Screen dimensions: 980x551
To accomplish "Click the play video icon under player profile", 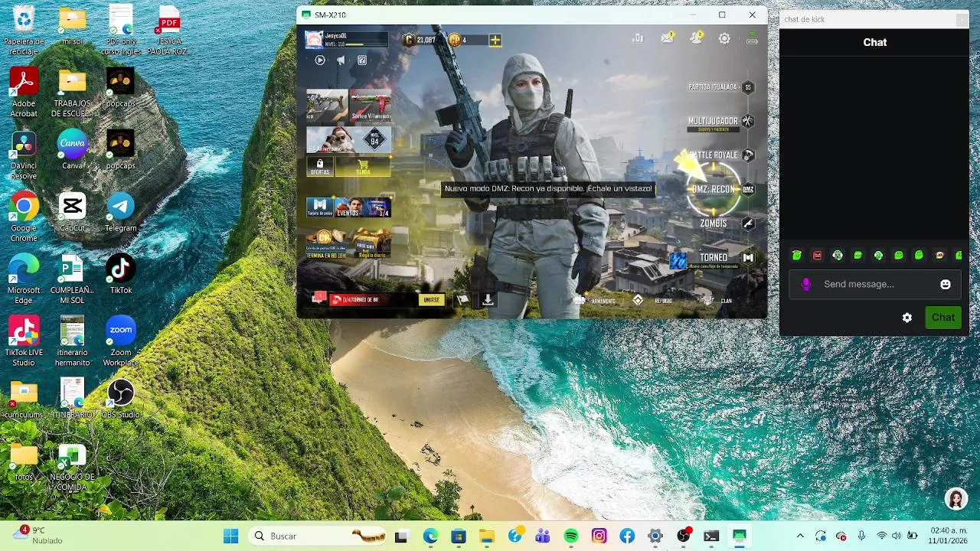I will (320, 60).
